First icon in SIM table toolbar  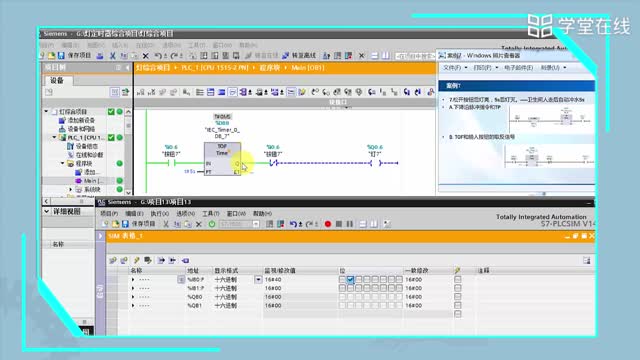click(113, 260)
